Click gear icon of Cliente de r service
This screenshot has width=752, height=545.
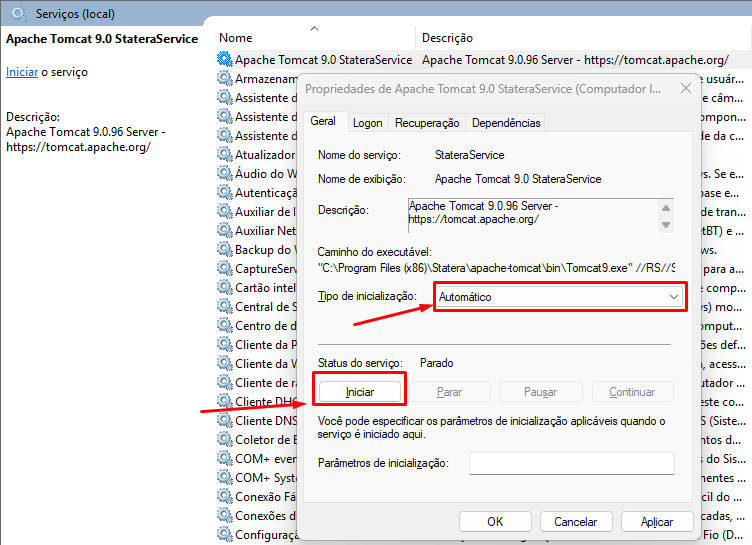tap(224, 382)
